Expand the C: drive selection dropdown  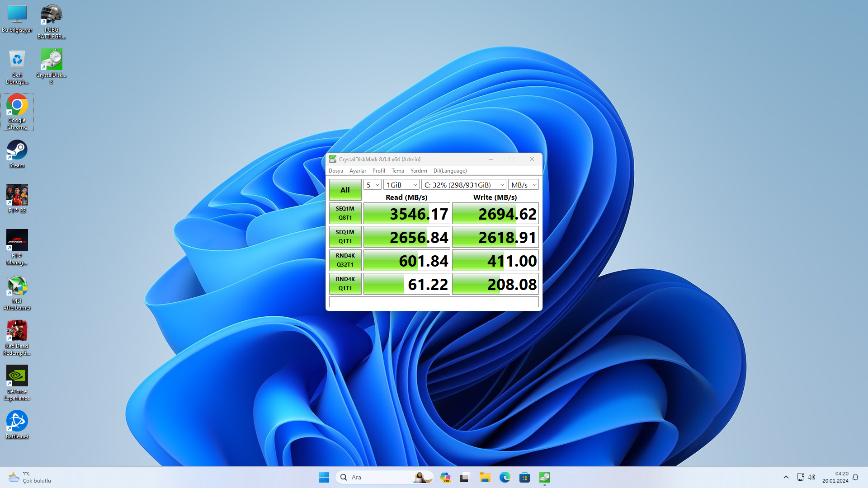(x=463, y=185)
